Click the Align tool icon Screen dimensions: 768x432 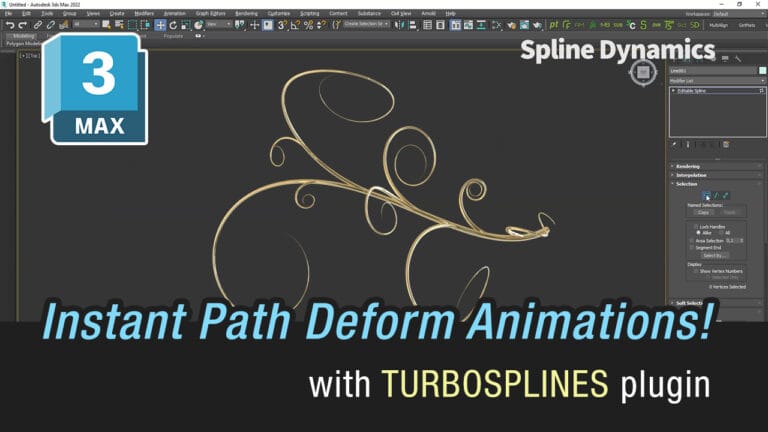click(413, 25)
